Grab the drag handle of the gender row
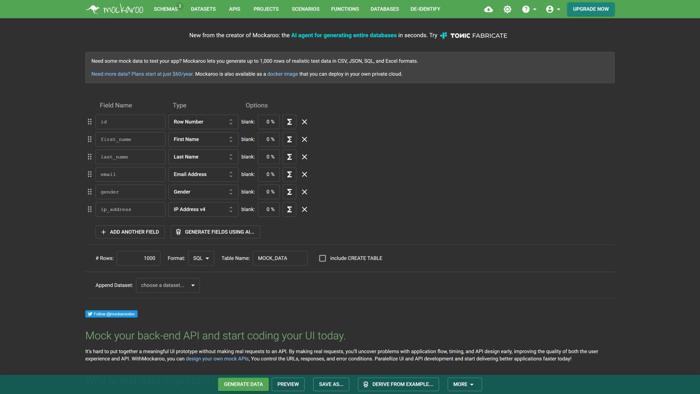The height and width of the screenshot is (394, 700). 90,192
